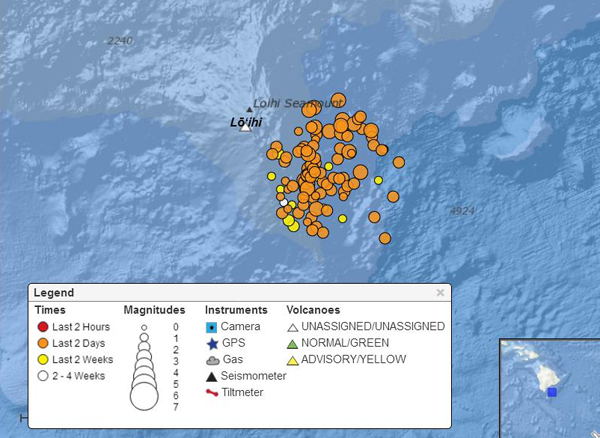Click the yellow Last 2 Weeks circle

[x=42, y=359]
